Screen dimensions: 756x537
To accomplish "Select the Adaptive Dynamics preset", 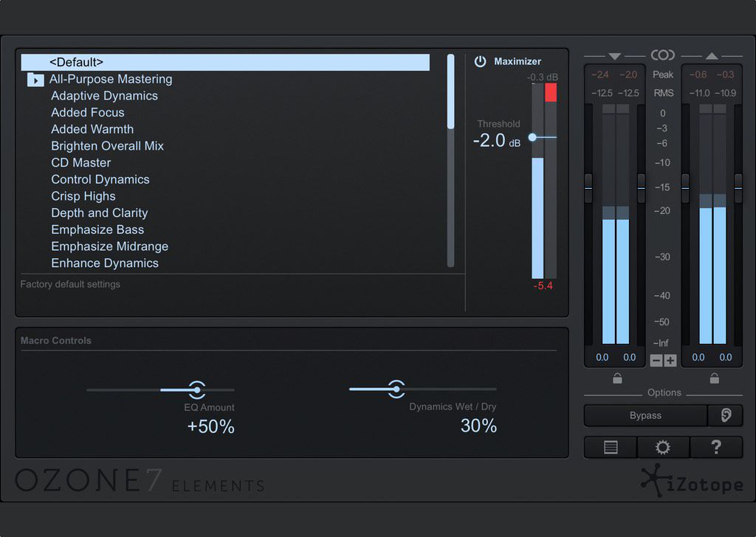I will (x=104, y=96).
